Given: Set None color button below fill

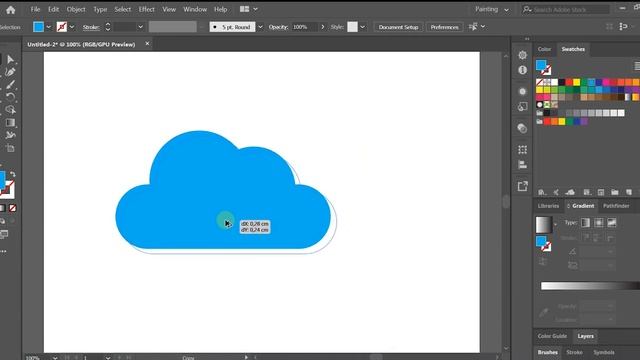Looking at the screenshot, I should (13, 208).
